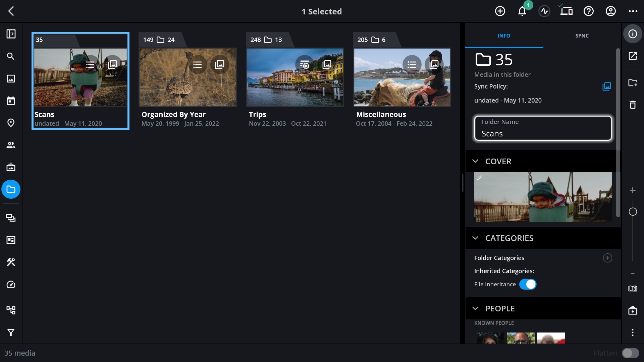Open the notifications bell
Viewport: 644px width, 362px height.
point(522,11)
